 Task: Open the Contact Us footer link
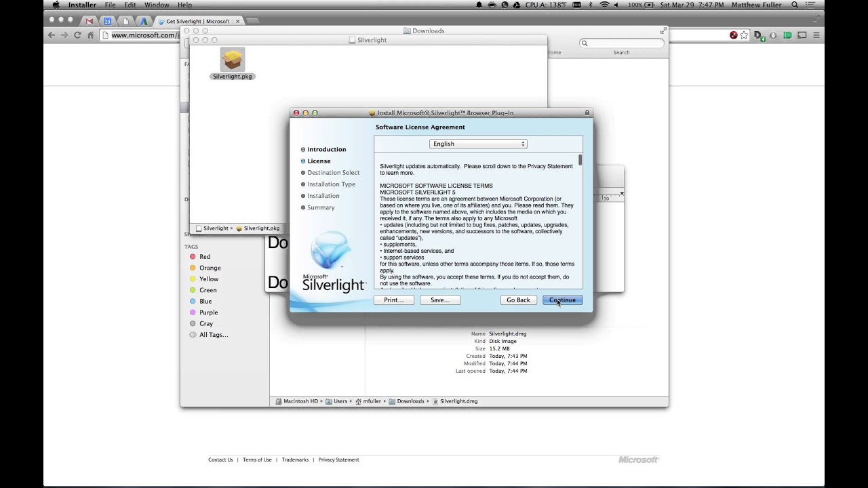click(x=220, y=460)
